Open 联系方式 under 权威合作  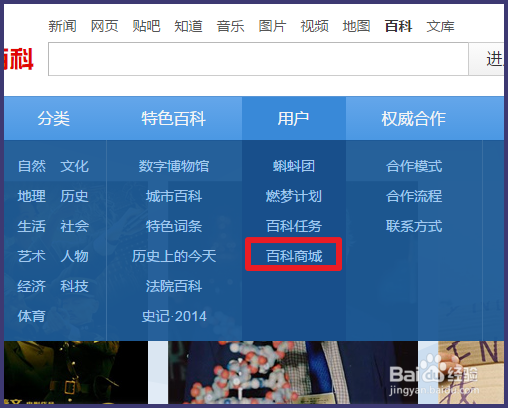pyautogui.click(x=414, y=226)
